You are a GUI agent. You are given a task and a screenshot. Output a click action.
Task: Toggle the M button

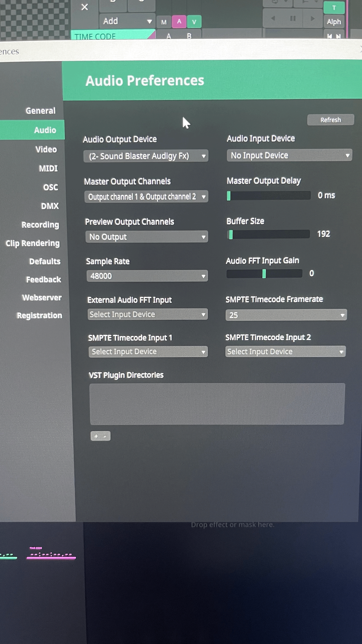point(164,22)
